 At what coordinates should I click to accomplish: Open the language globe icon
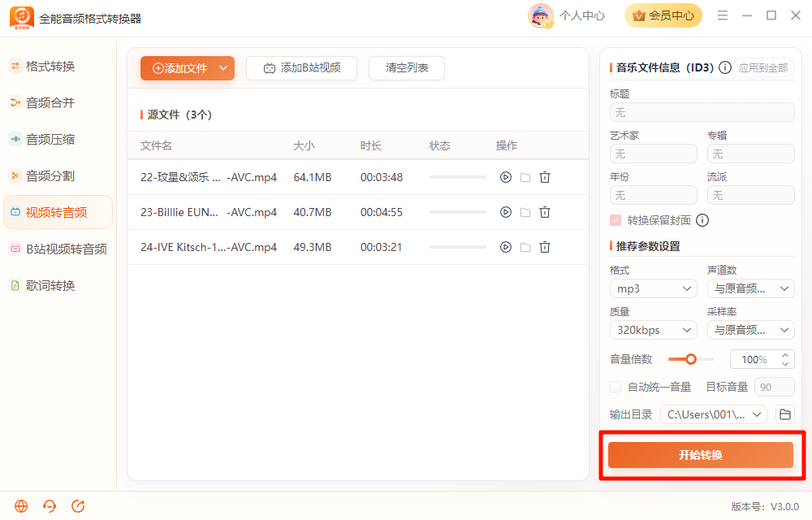click(x=21, y=506)
